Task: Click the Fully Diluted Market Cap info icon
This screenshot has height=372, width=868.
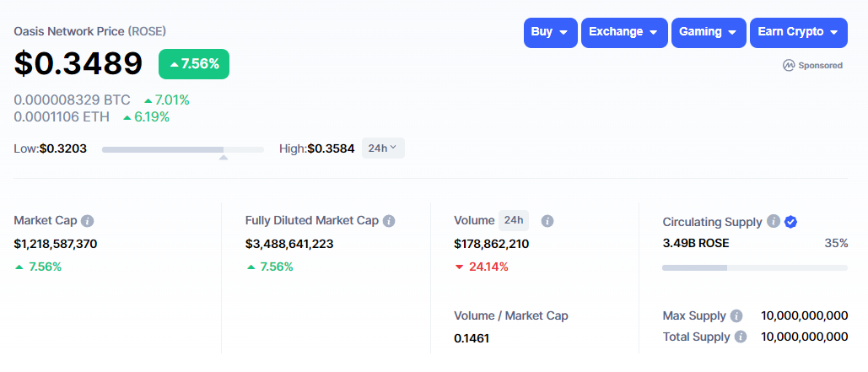Action: [389, 221]
